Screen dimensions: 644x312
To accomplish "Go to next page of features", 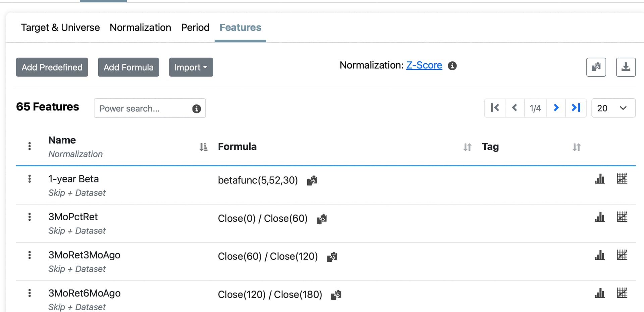I will [x=556, y=108].
